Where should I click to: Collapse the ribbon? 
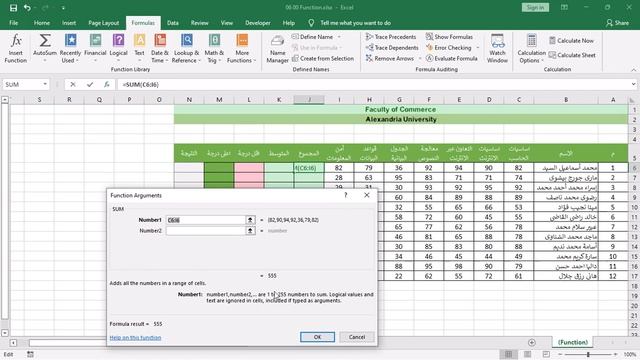(633, 70)
